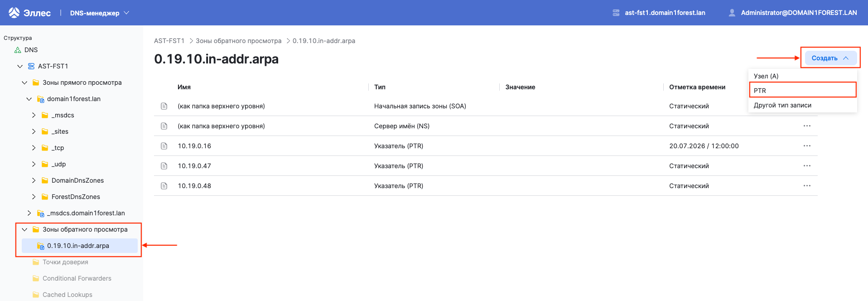Open more actions for the 10.19.0.47 record
Viewport: 868px width, 301px height.
coord(807,166)
